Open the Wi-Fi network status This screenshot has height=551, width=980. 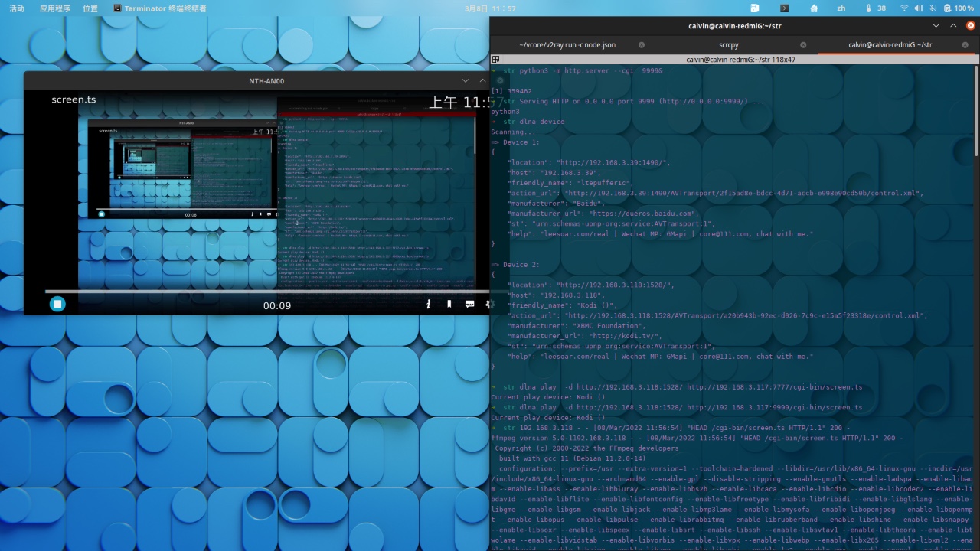(x=904, y=8)
